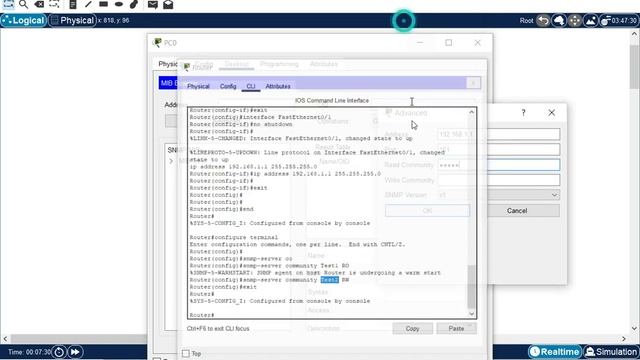Image resolution: width=640 pixels, height=360 pixels.
Task: Select the Add Complex PDU open envelope tool
Action: [168, 4]
